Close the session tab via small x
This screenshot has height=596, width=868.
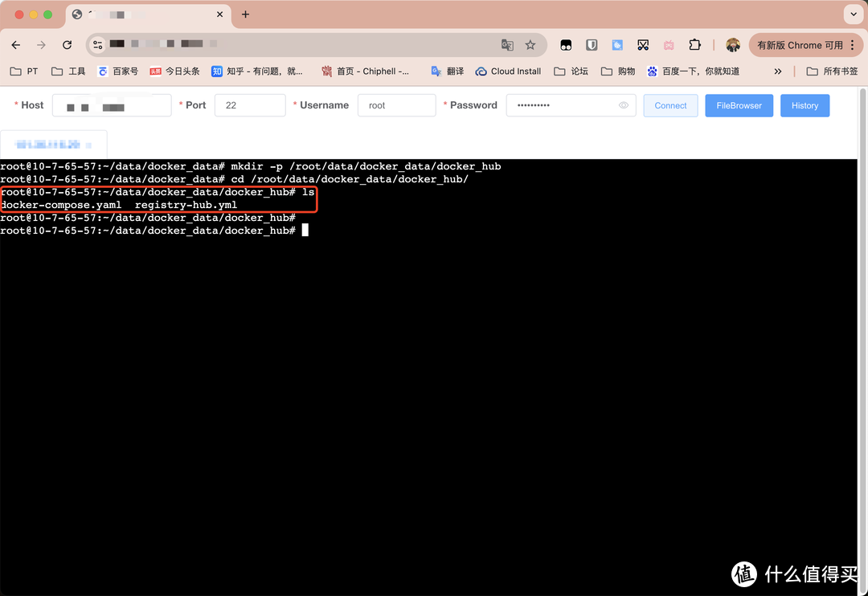(x=88, y=145)
